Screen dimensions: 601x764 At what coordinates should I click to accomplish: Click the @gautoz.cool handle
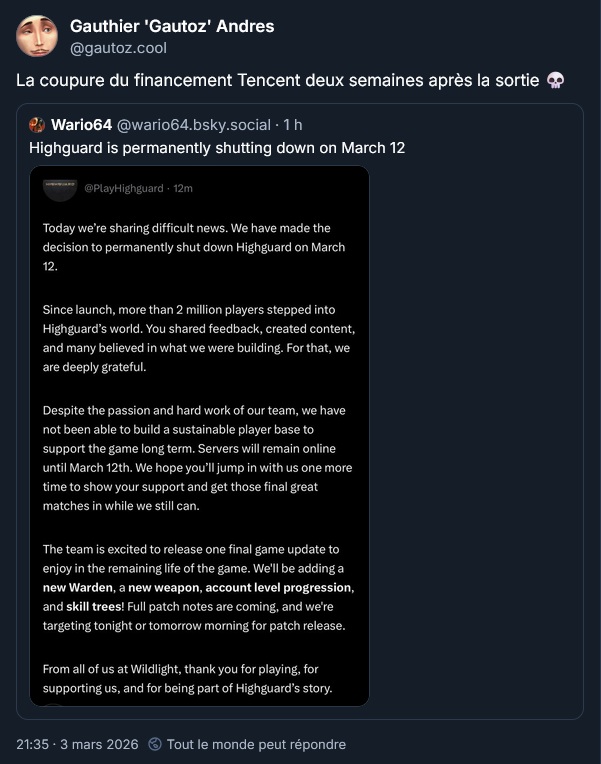(x=118, y=48)
